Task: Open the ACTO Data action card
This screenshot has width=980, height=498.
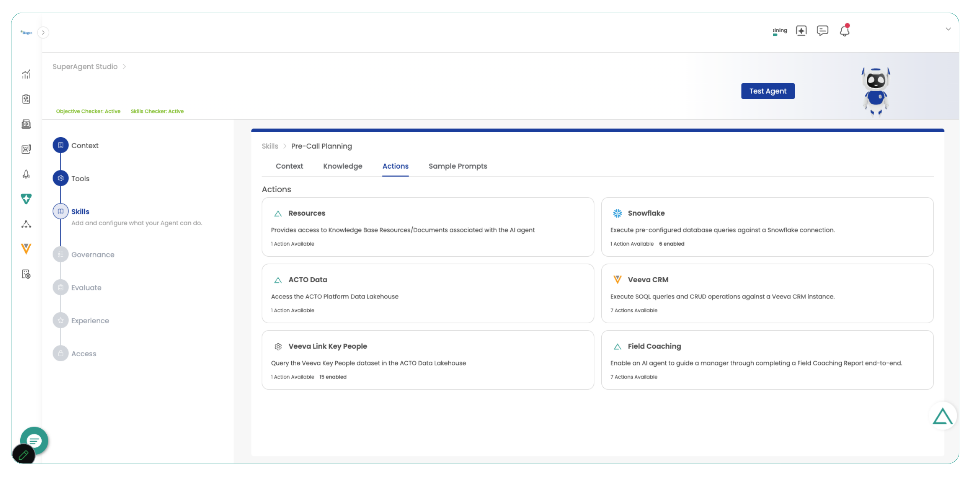Action: pos(428,293)
